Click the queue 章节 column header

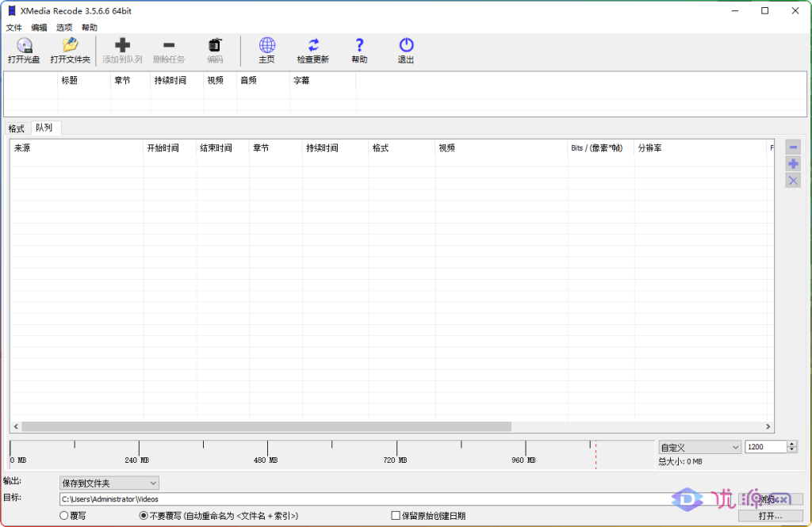(276, 148)
